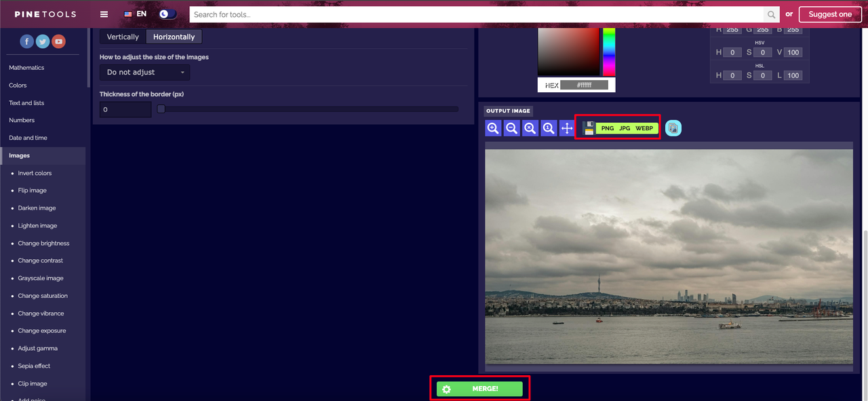Screen dimensions: 868x401
Task: Click the green MERGE! button
Action: click(x=479, y=389)
